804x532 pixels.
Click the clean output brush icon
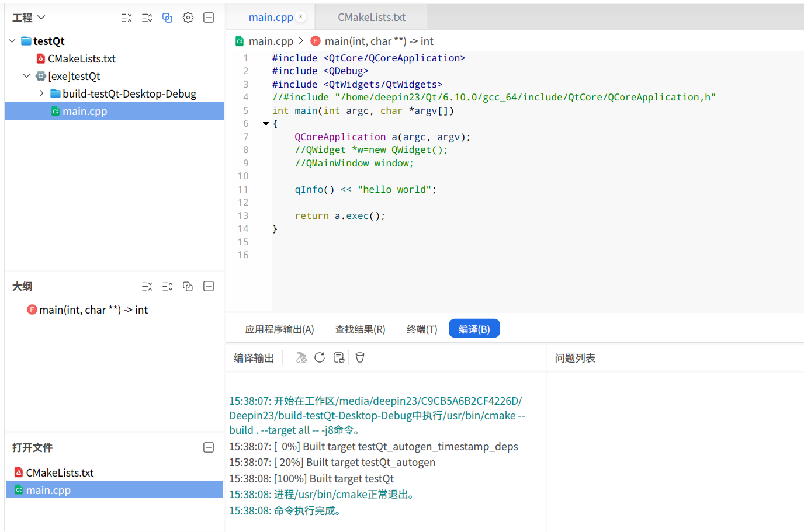pos(339,357)
